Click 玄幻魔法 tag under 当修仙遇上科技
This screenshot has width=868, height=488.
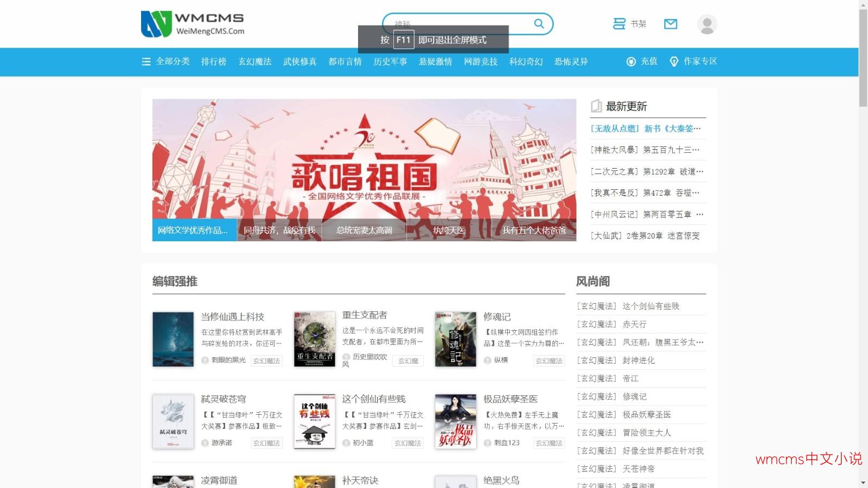(x=267, y=361)
